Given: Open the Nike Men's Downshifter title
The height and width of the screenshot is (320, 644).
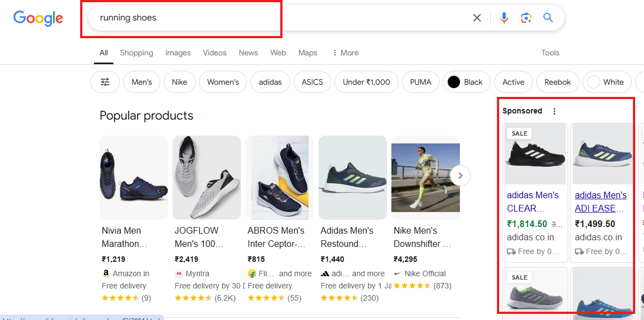Looking at the screenshot, I should coord(422,237).
